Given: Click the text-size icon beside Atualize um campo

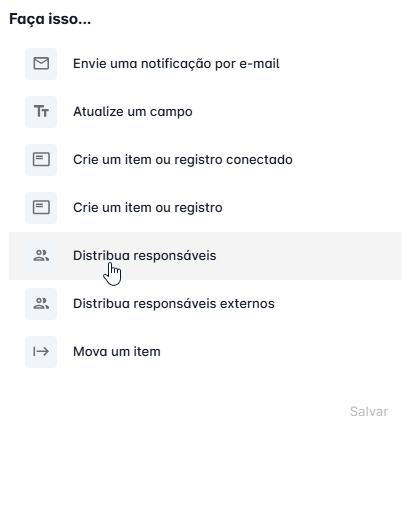Looking at the screenshot, I should (x=41, y=111).
